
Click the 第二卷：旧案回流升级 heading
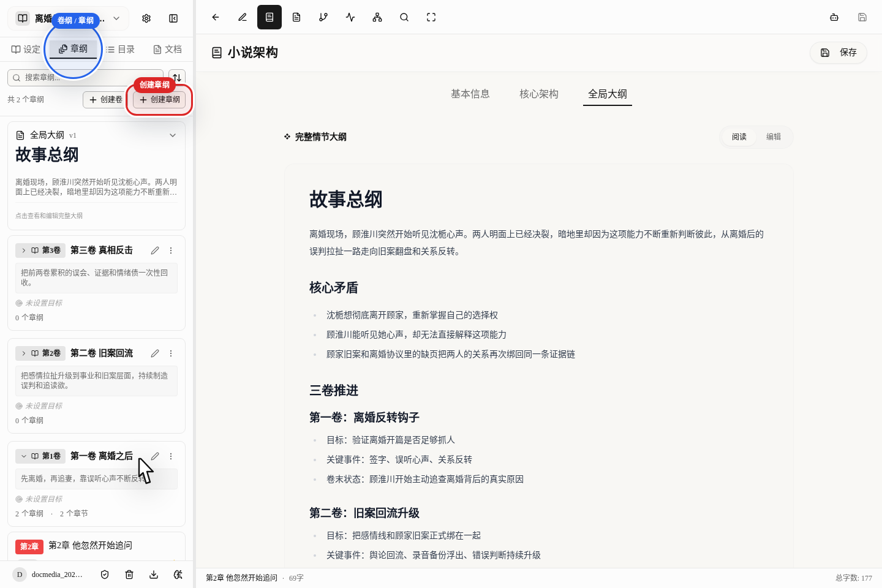pyautogui.click(x=364, y=513)
